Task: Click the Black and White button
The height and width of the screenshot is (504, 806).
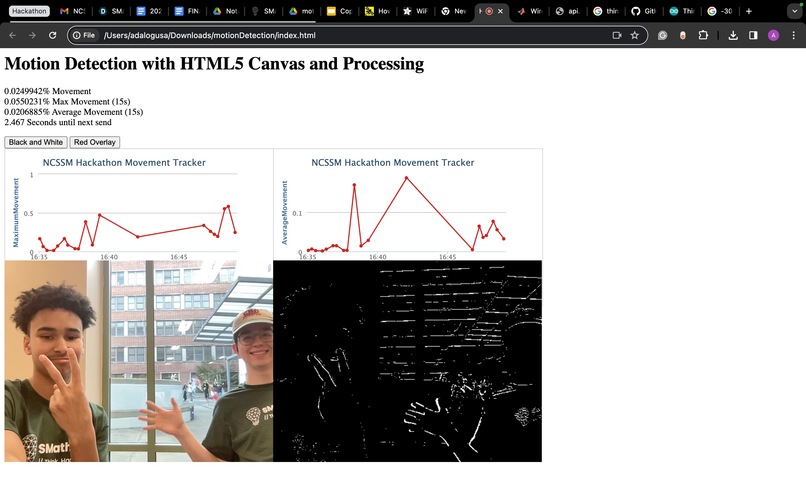Action: (36, 142)
